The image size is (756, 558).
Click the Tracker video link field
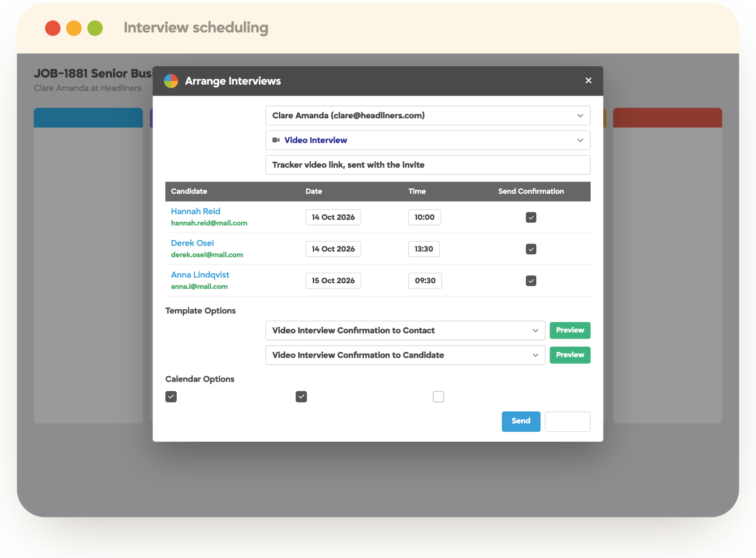[x=428, y=165]
